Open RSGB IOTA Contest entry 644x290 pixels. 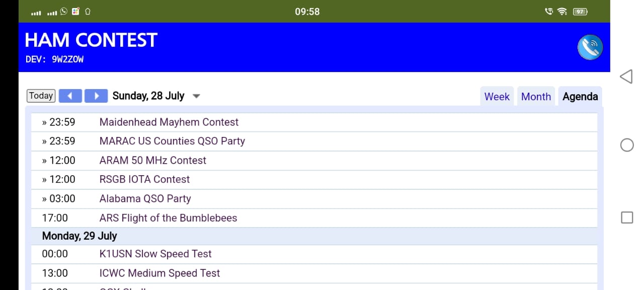144,179
